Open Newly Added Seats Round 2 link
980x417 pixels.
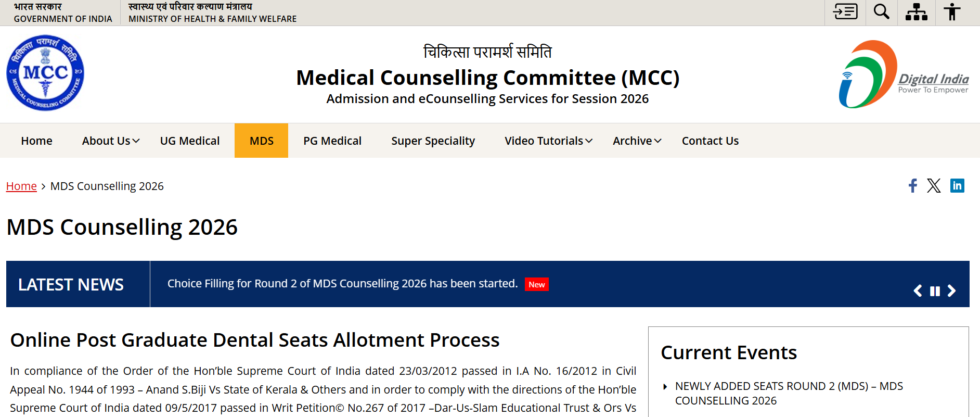(x=789, y=393)
